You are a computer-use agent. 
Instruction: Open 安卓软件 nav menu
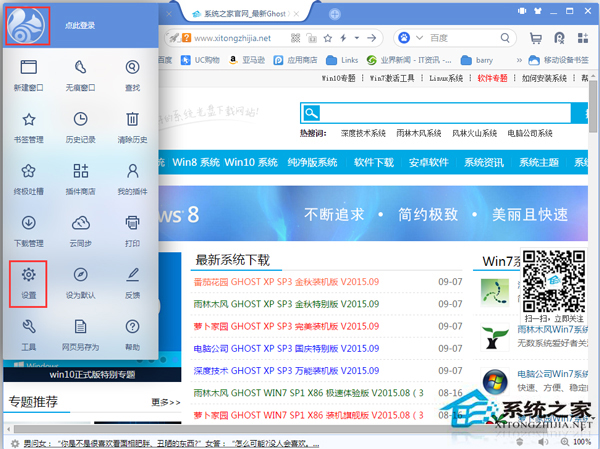(429, 162)
